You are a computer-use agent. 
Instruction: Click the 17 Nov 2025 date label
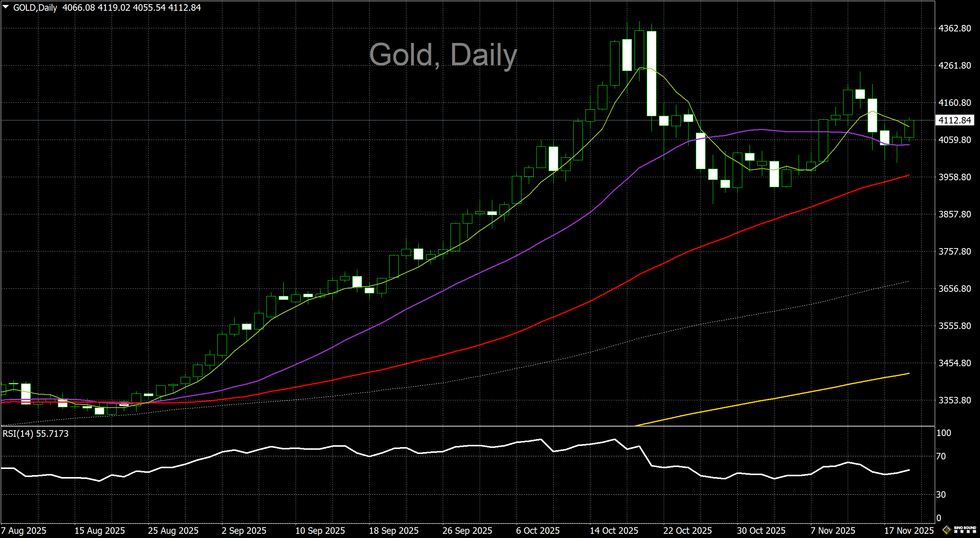[909, 531]
